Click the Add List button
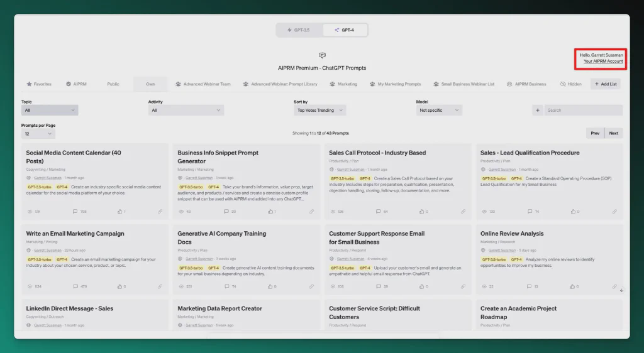 pyautogui.click(x=605, y=84)
